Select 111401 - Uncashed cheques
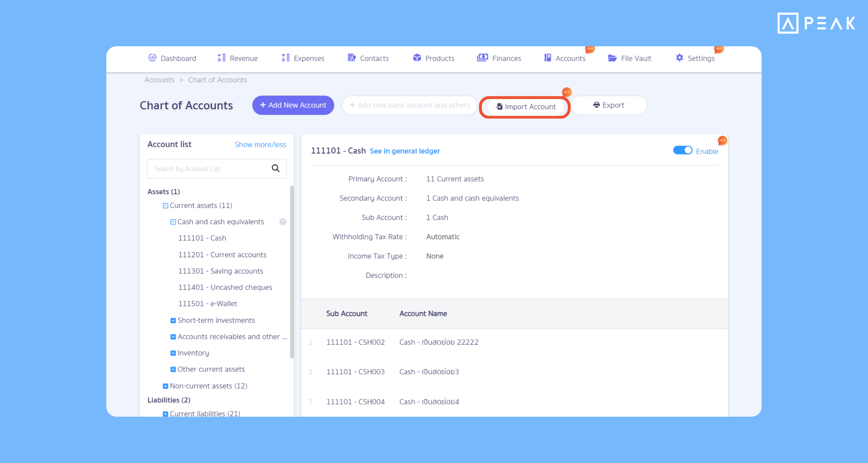Image resolution: width=868 pixels, height=463 pixels. click(x=225, y=287)
